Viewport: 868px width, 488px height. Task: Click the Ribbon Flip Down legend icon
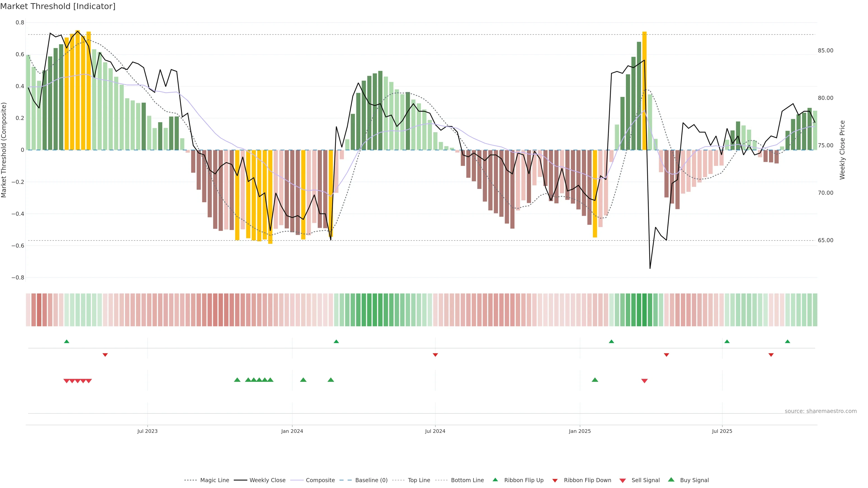click(x=555, y=480)
